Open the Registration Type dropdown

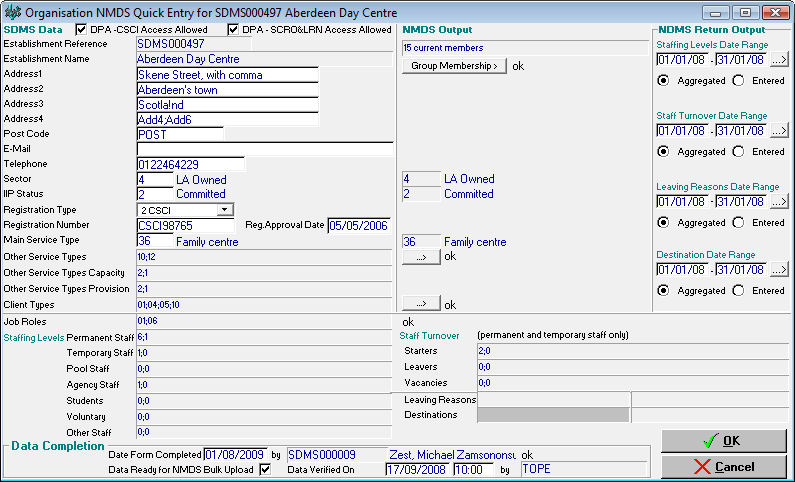click(x=225, y=210)
